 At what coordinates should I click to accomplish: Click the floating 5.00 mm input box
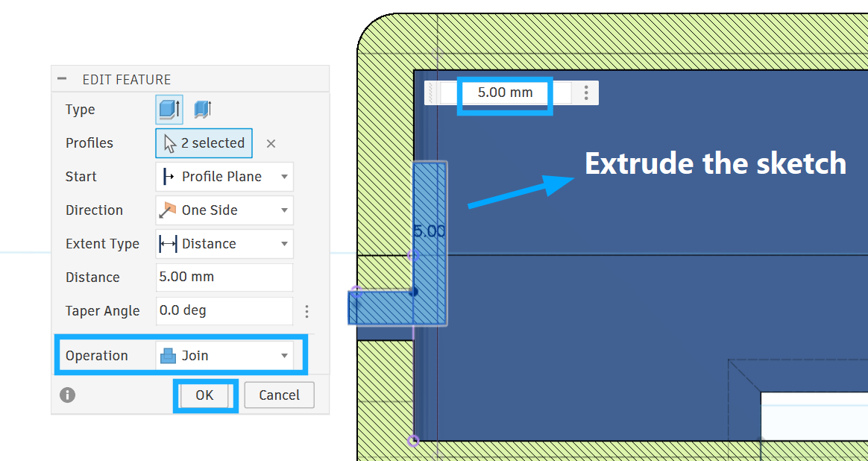coord(506,92)
